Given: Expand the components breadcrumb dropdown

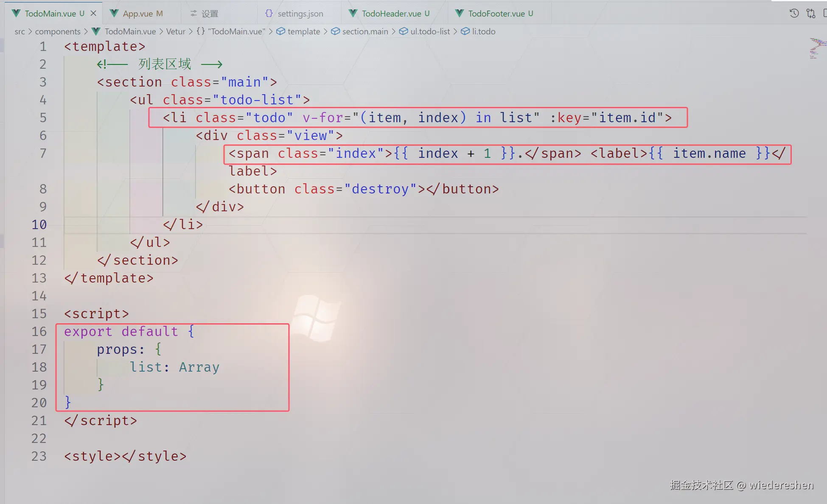Looking at the screenshot, I should pyautogui.click(x=58, y=31).
